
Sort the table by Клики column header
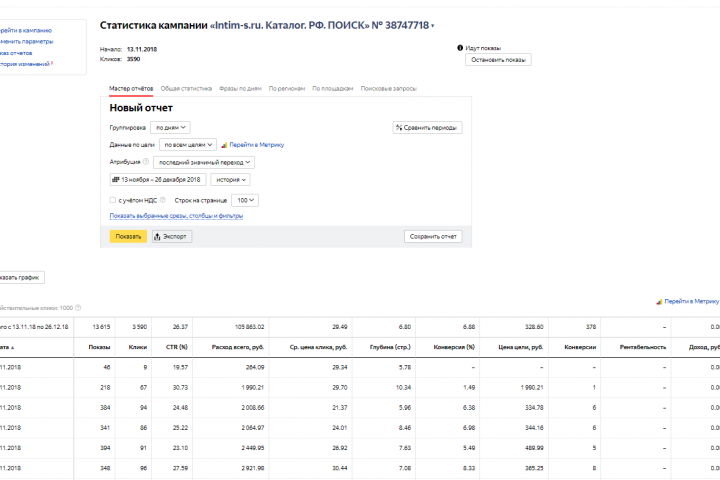point(138,347)
